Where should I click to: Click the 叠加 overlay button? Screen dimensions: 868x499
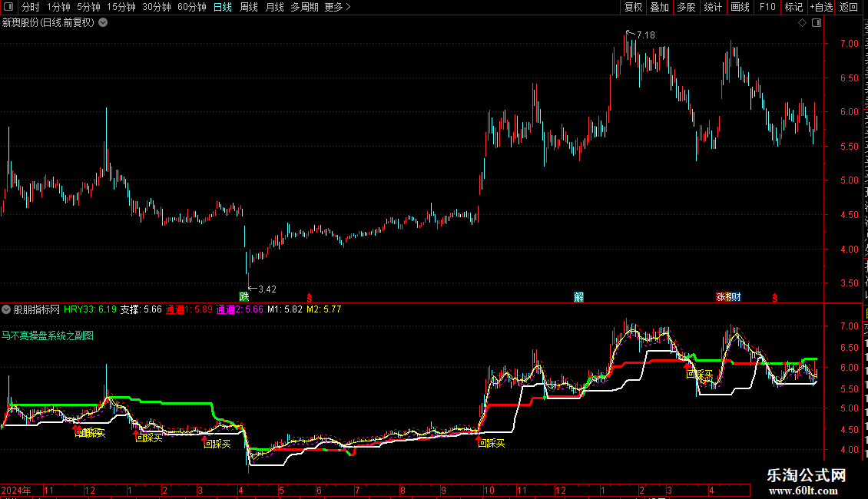659,7
